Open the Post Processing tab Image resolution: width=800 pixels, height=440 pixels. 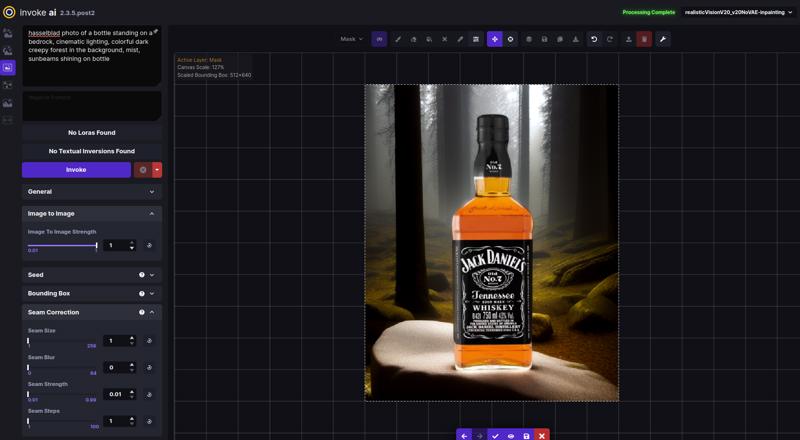pos(8,103)
